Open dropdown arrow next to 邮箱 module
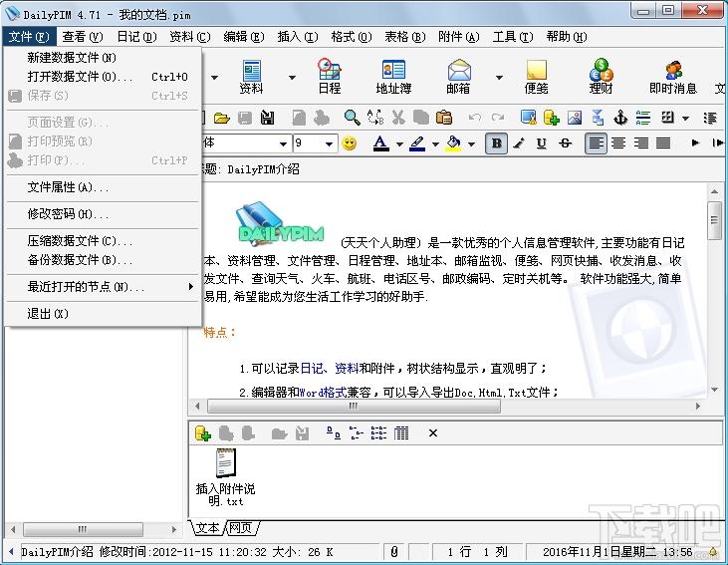The height and width of the screenshot is (565, 728). pyautogui.click(x=499, y=77)
